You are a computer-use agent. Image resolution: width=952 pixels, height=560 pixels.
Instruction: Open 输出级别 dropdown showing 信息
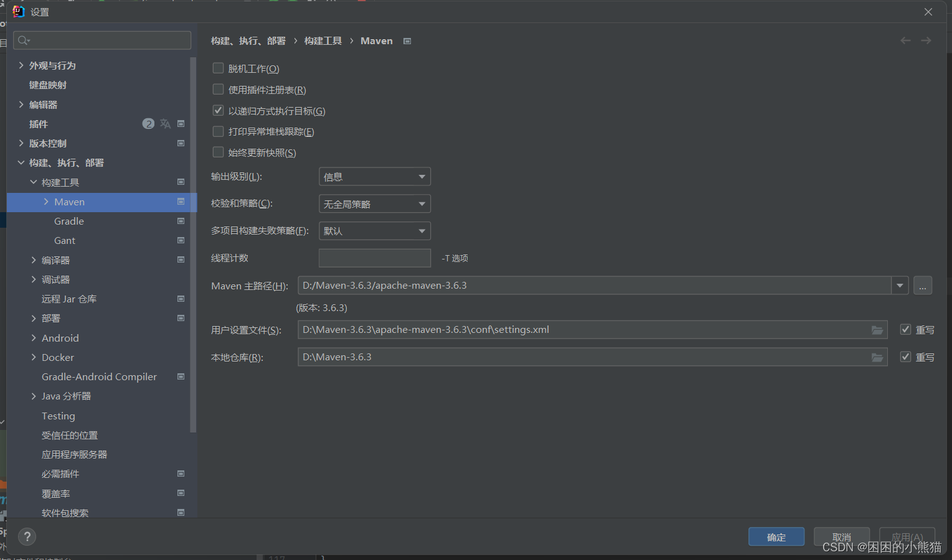[x=374, y=177]
